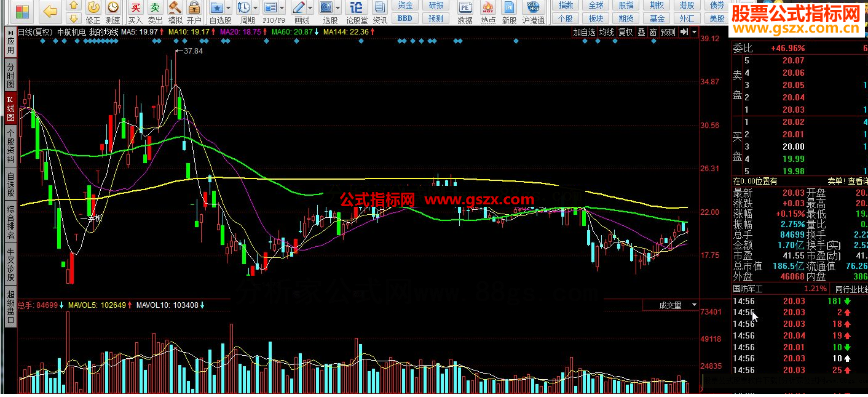Toggle 窗 multi-window view
The height and width of the screenshot is (397, 868).
point(653,32)
